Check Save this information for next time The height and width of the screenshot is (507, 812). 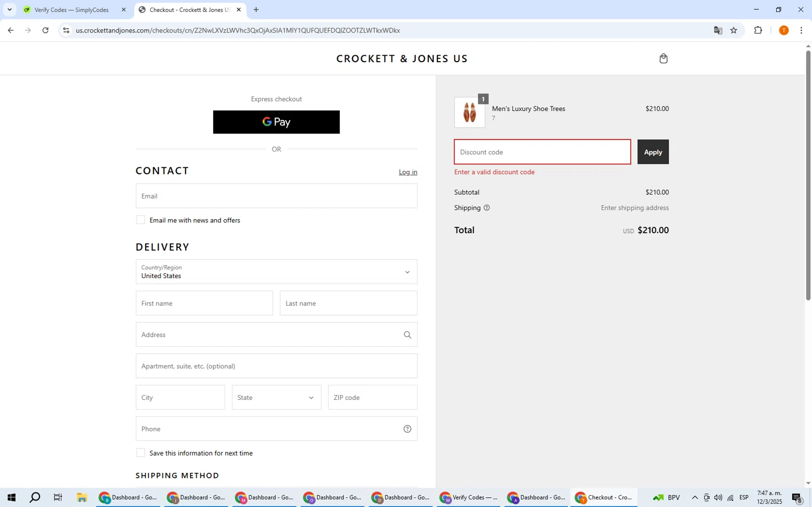coord(141,453)
